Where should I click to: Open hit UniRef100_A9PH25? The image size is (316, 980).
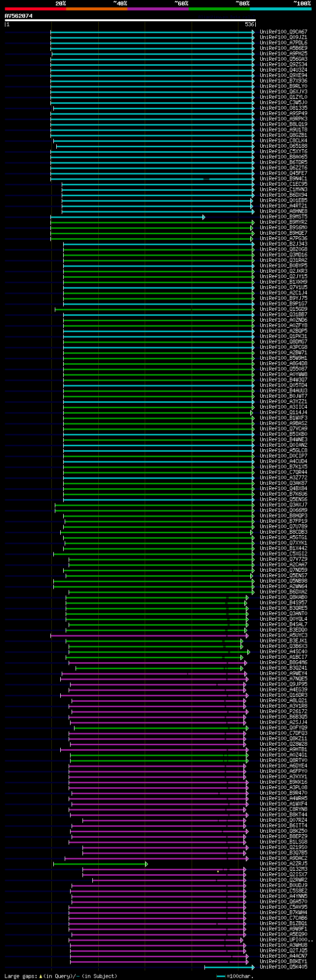tap(283, 53)
